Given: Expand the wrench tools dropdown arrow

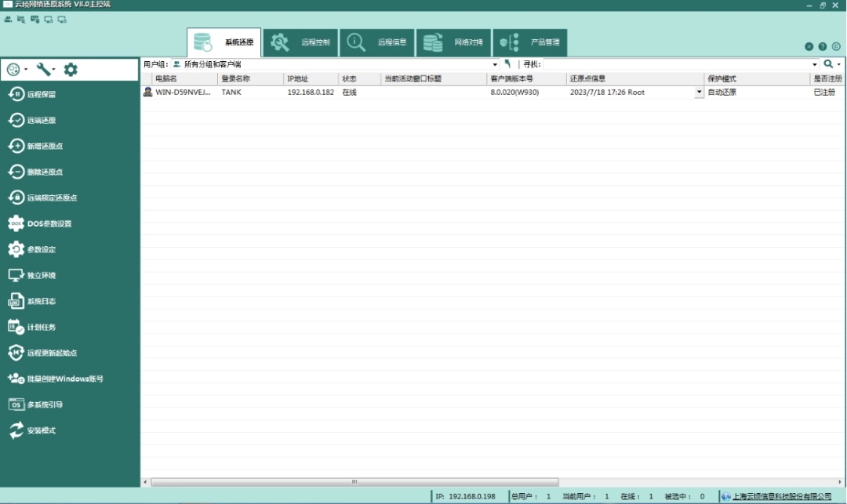Looking at the screenshot, I should pos(55,70).
